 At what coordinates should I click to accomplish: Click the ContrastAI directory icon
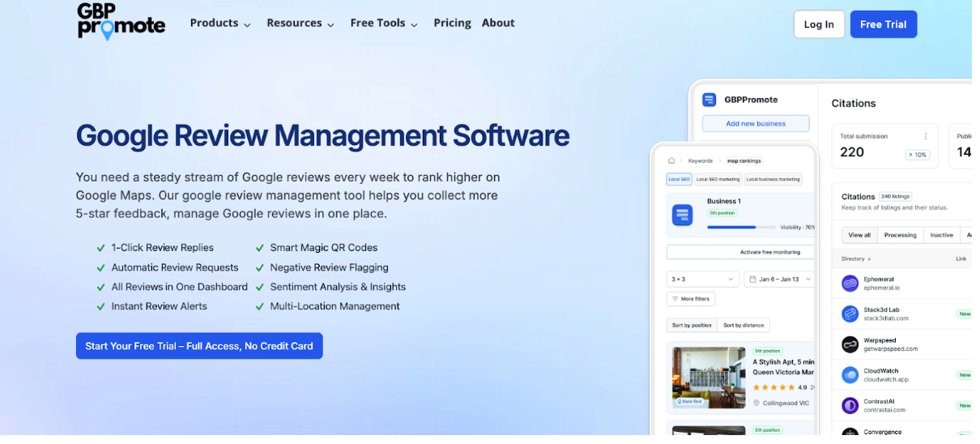pyautogui.click(x=850, y=405)
